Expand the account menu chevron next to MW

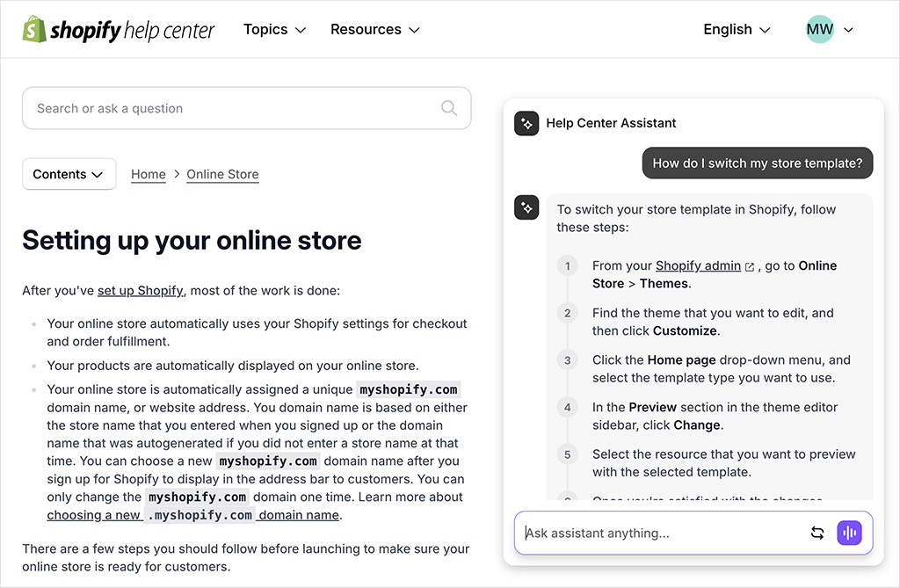pyautogui.click(x=848, y=30)
